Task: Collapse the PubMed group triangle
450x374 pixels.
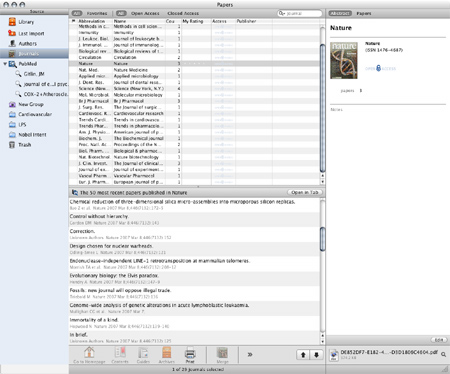Action: coord(5,64)
